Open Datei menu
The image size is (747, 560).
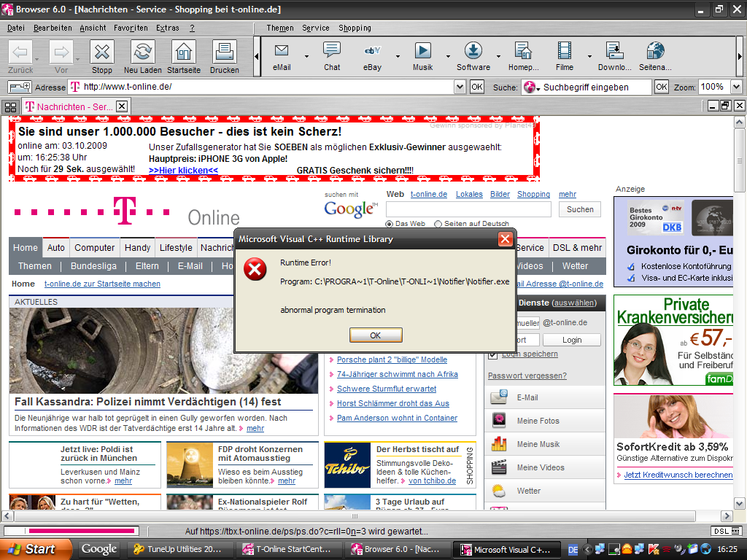tap(16, 28)
